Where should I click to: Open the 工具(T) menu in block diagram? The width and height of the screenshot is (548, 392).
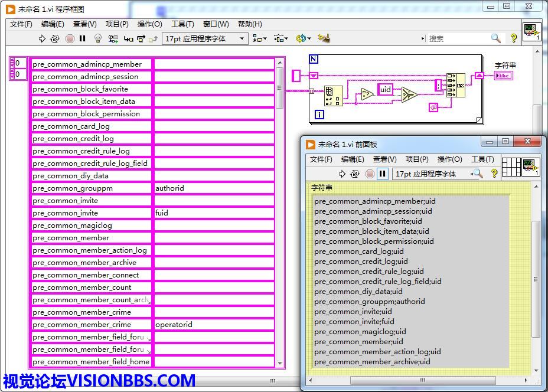coord(182,24)
